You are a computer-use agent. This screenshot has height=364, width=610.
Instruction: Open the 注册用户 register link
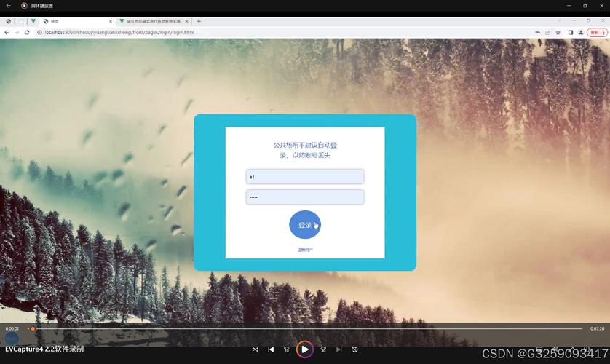(305, 250)
